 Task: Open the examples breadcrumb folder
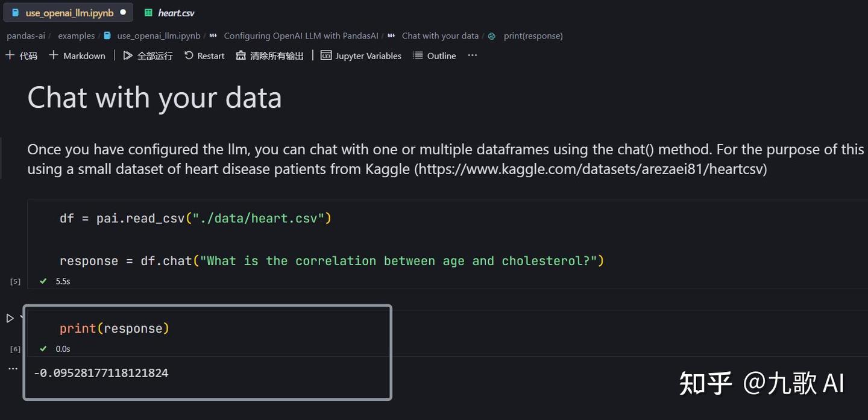pyautogui.click(x=76, y=36)
